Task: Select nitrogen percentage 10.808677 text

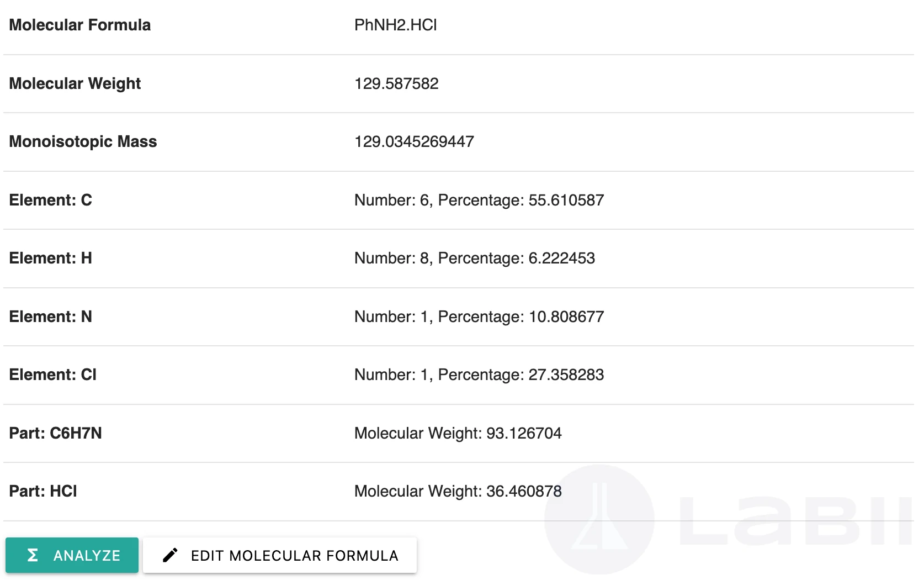Action: 566,317
